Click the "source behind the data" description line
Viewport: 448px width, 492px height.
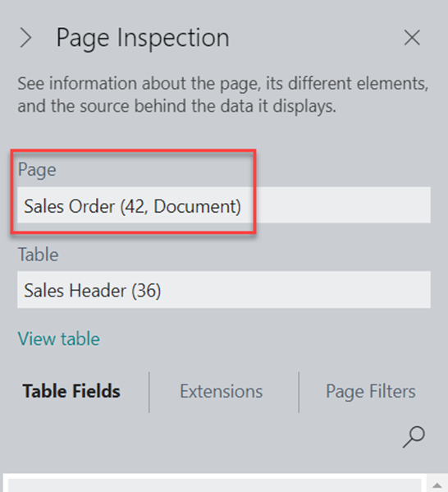pyautogui.click(x=176, y=106)
